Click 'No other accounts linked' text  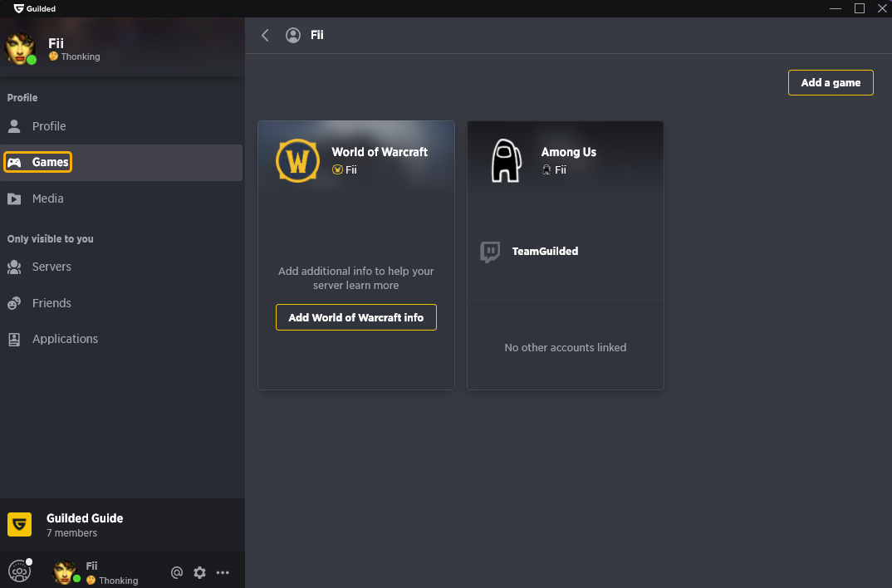click(566, 347)
